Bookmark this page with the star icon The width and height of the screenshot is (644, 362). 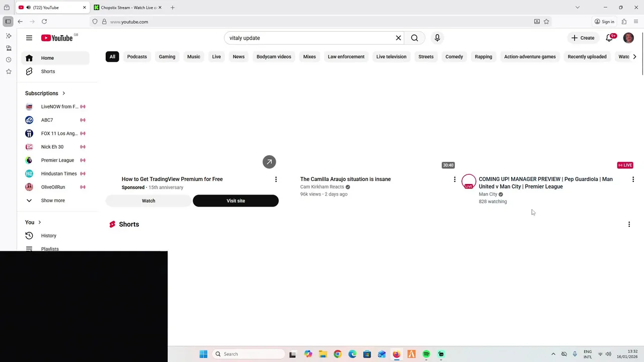pyautogui.click(x=546, y=22)
